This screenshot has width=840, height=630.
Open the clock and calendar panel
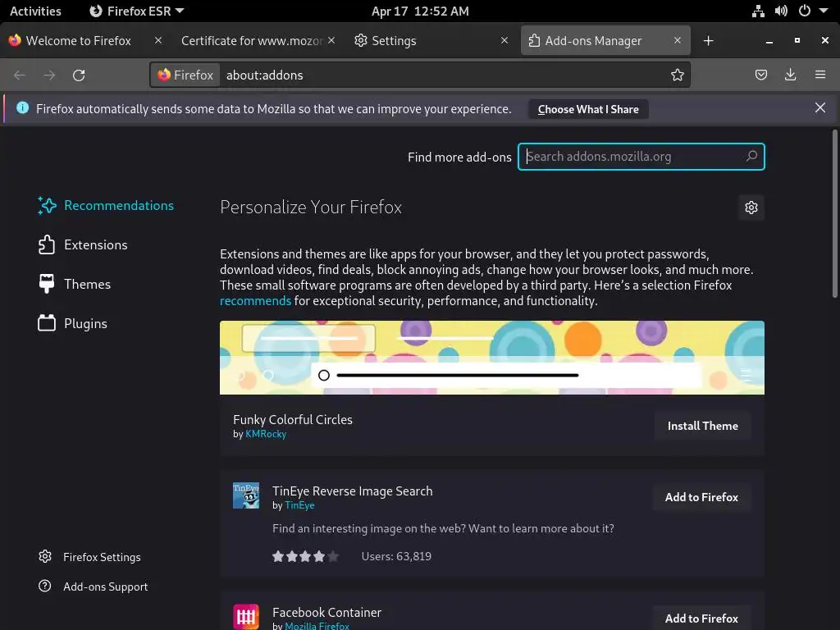click(420, 11)
